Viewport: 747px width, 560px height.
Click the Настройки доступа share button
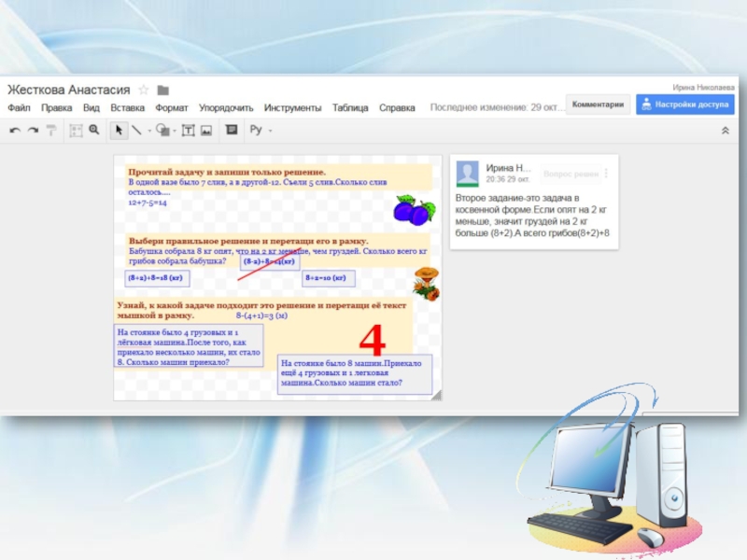coord(684,105)
